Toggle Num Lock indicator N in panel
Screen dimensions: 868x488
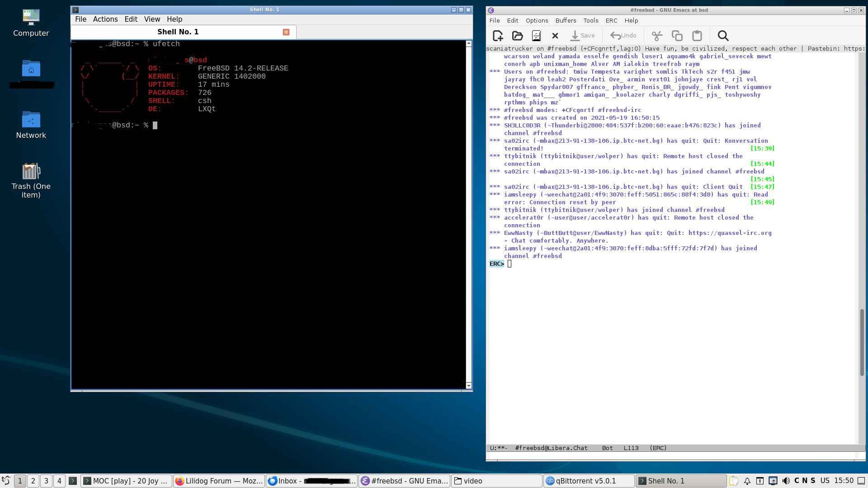pyautogui.click(x=805, y=481)
